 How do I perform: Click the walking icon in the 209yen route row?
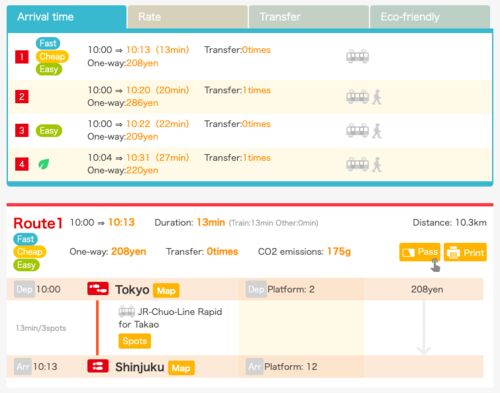point(377,131)
